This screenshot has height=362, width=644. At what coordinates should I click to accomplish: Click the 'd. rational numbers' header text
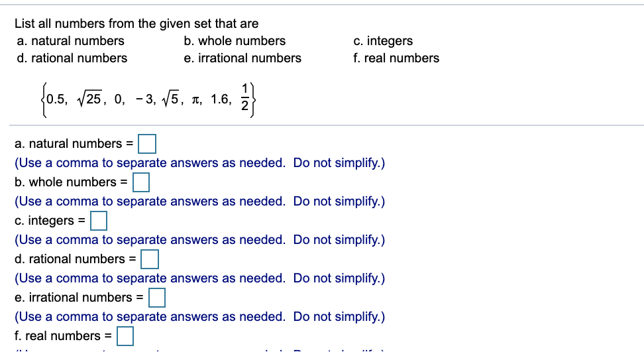(72, 58)
